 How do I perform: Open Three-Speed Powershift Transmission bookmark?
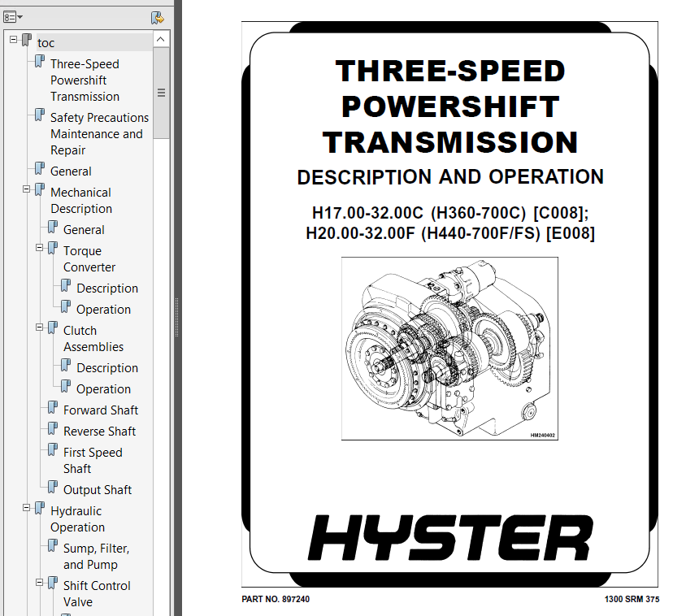click(x=85, y=80)
